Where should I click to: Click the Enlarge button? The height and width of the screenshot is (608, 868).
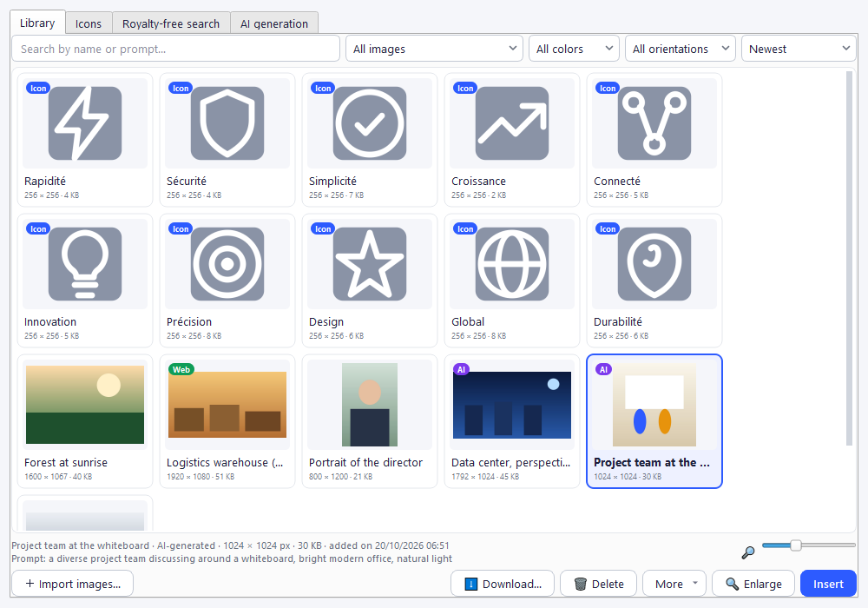point(753,584)
